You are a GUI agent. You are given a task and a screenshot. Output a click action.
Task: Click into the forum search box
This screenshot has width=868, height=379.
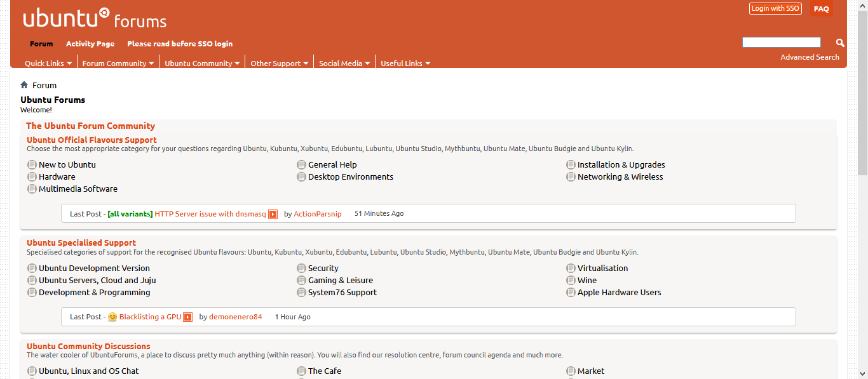click(x=781, y=43)
